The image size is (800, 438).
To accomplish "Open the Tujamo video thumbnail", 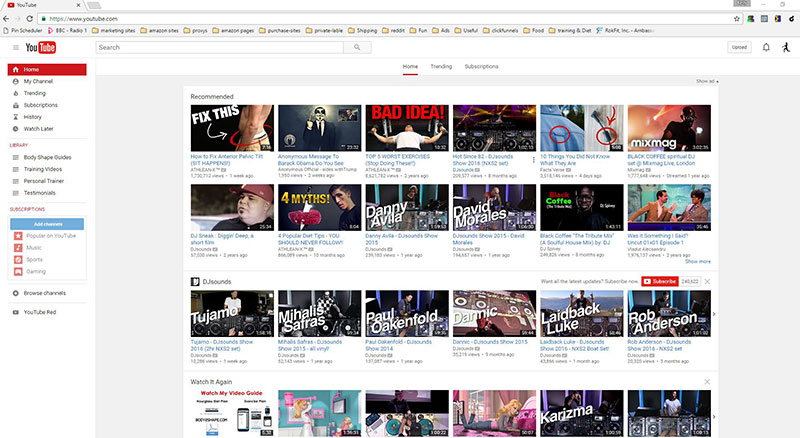I will [232, 313].
